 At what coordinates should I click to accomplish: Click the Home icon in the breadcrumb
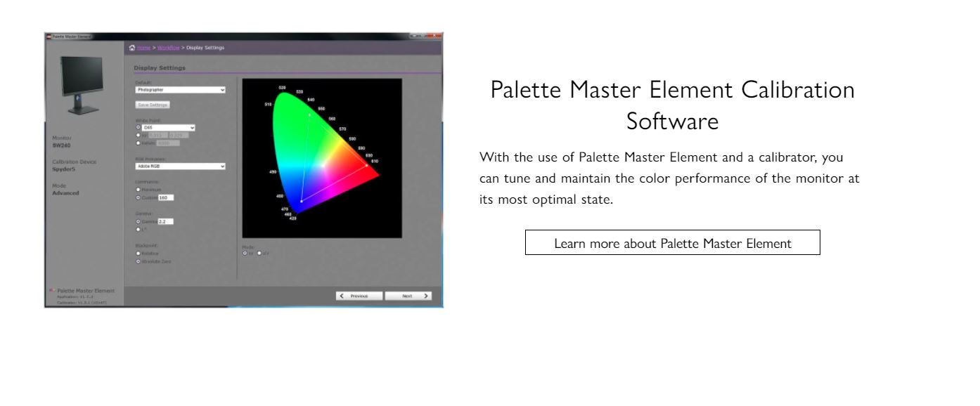pyautogui.click(x=131, y=48)
